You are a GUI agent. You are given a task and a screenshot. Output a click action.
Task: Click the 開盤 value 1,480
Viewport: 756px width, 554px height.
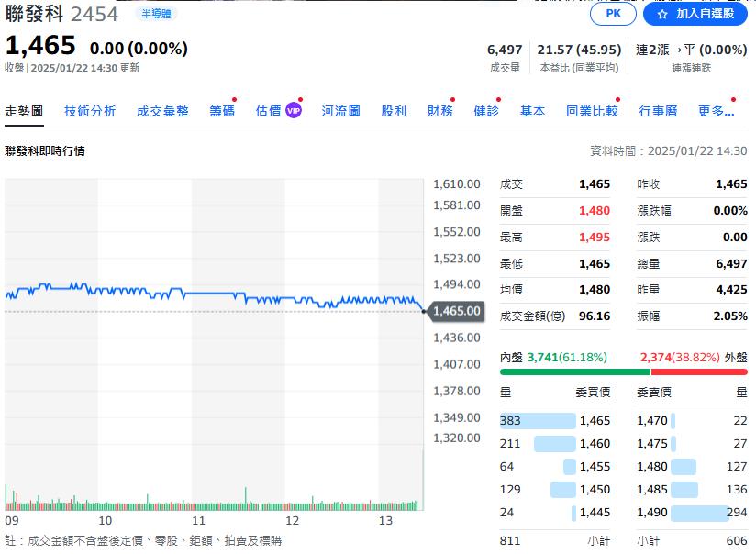(595, 211)
